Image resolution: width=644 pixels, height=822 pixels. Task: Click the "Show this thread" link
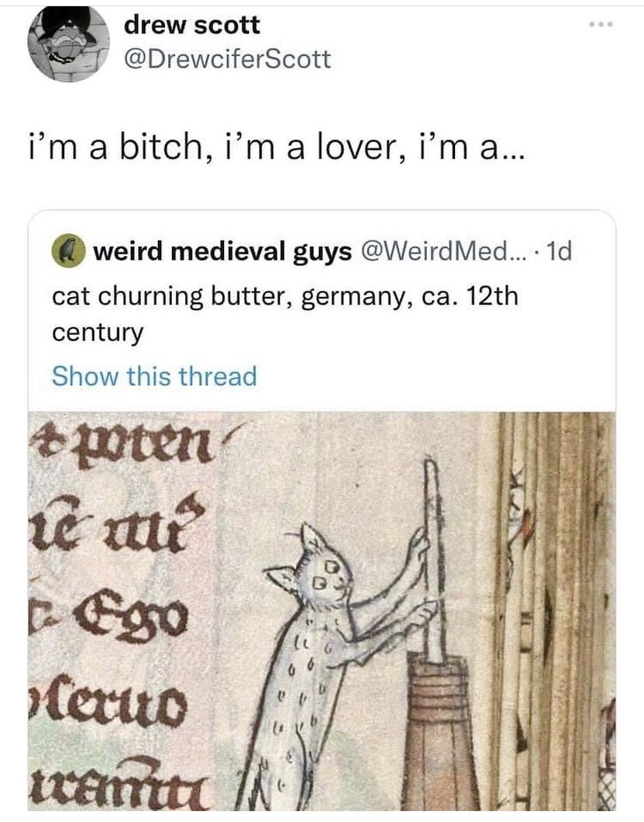154,376
